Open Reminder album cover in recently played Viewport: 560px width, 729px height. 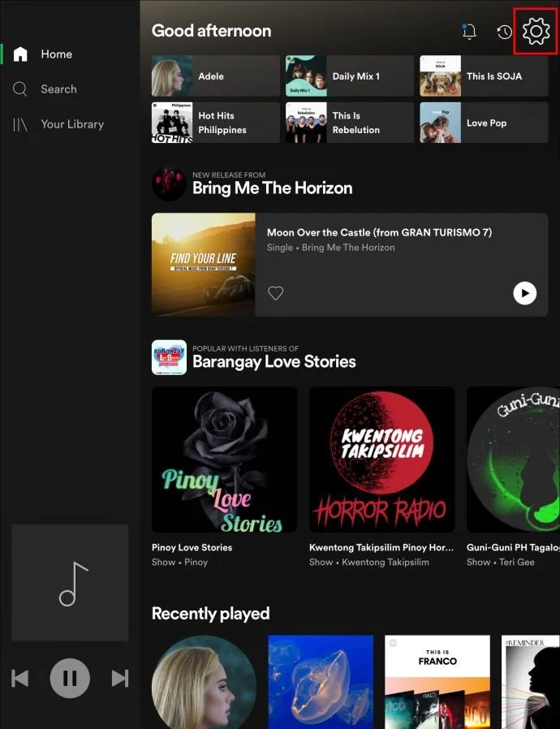pos(531,682)
